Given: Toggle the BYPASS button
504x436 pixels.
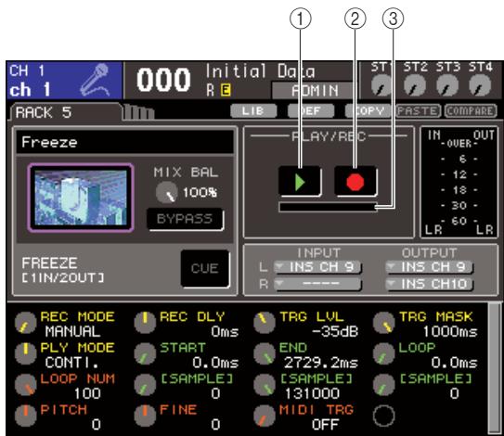Looking at the screenshot, I should [x=185, y=219].
